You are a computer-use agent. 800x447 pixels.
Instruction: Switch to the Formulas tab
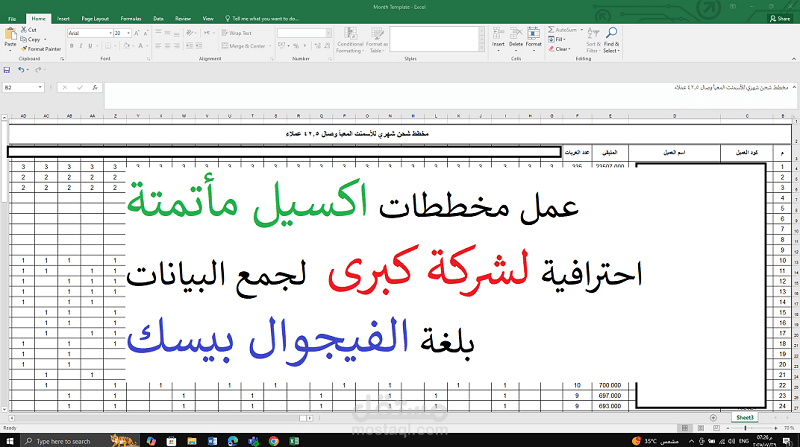(x=131, y=18)
